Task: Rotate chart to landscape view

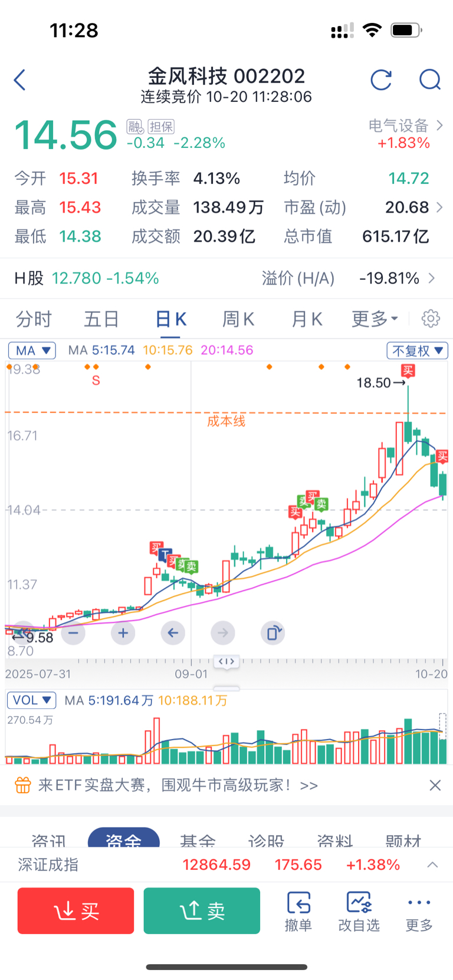Action: (273, 633)
